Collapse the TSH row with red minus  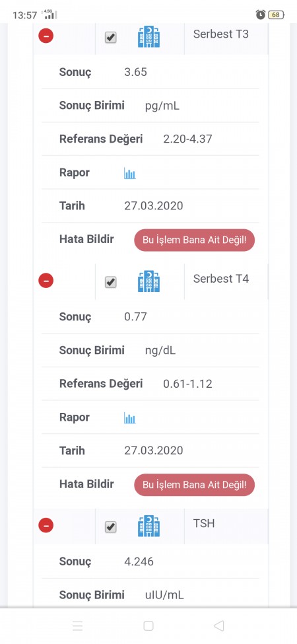click(46, 525)
